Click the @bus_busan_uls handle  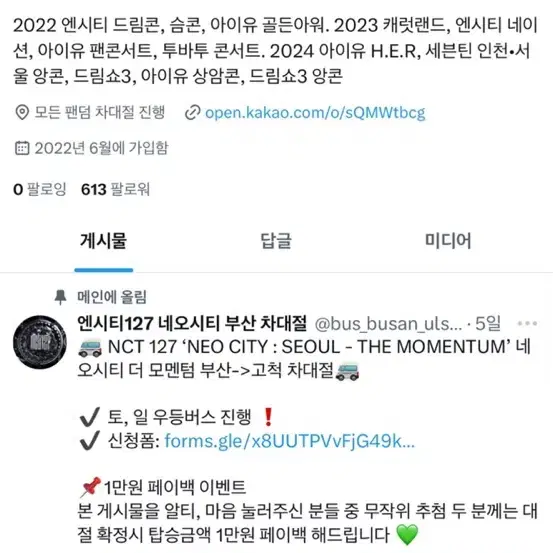(388, 324)
